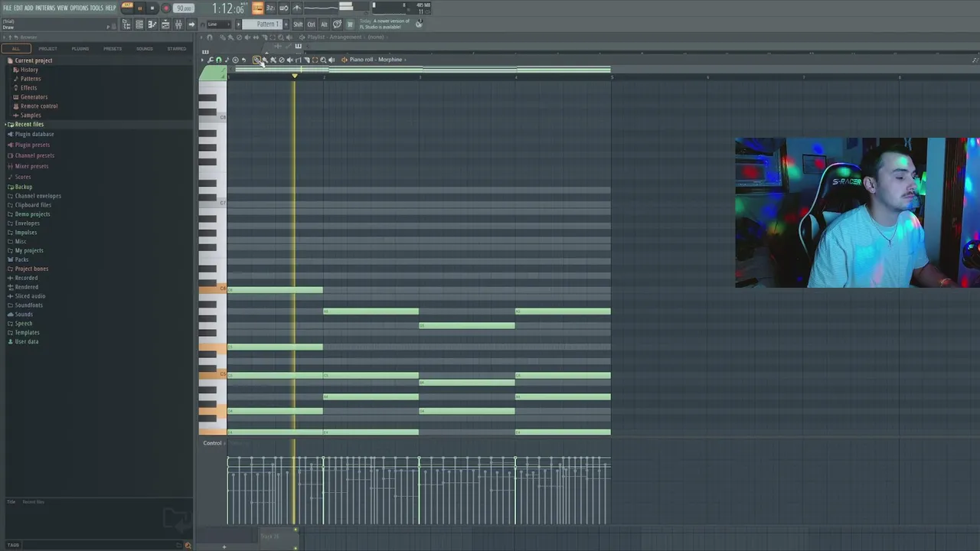The image size is (980, 551).
Task: Select History under Current project
Action: pos(29,70)
